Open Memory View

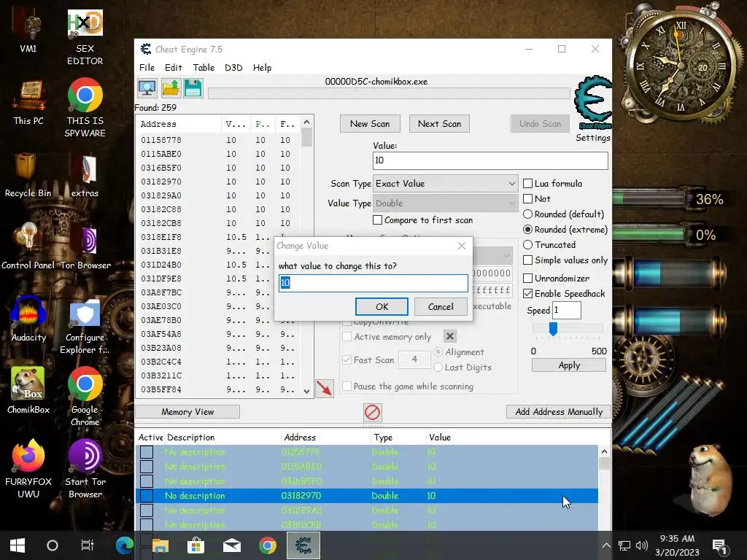click(x=187, y=412)
